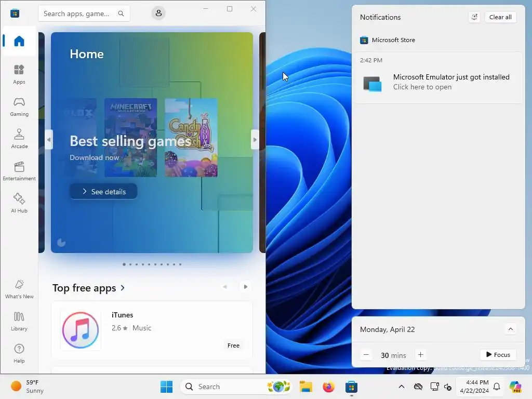Focus the Search apps, games field

click(x=84, y=14)
